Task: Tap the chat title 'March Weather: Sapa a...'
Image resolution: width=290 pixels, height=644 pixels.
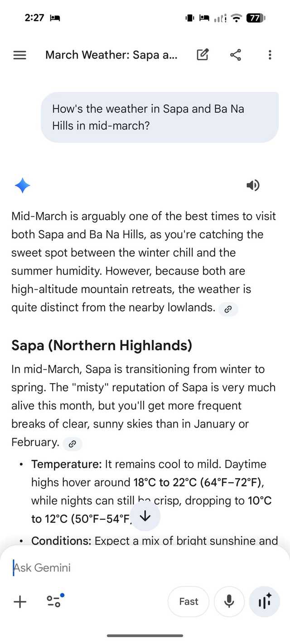Action: click(111, 55)
